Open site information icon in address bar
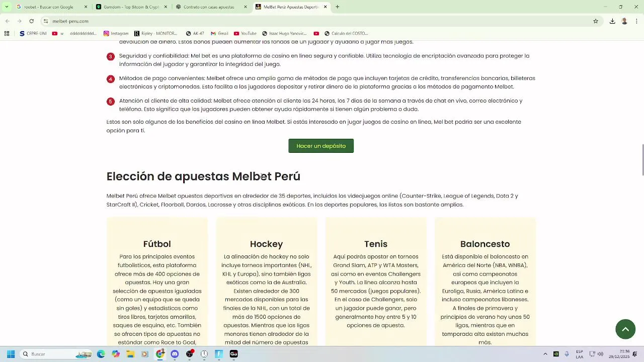Screen dimensions: 644x362 point(46,21)
